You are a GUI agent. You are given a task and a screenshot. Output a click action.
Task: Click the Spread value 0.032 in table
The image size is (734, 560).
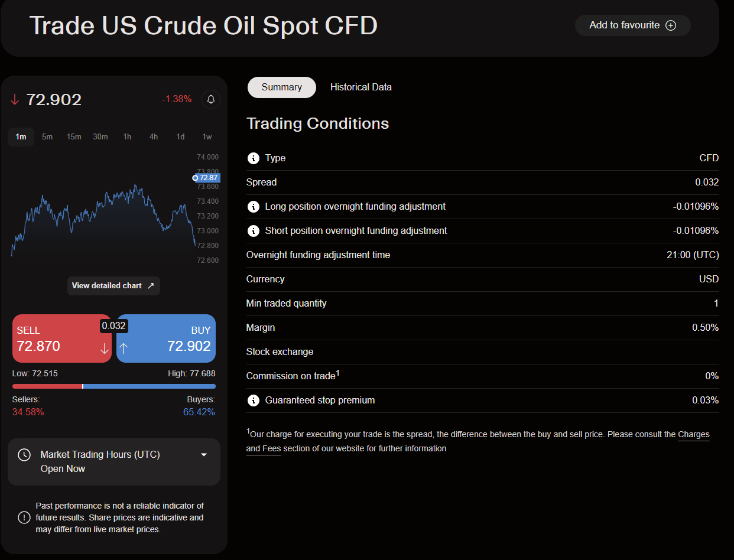tap(707, 183)
